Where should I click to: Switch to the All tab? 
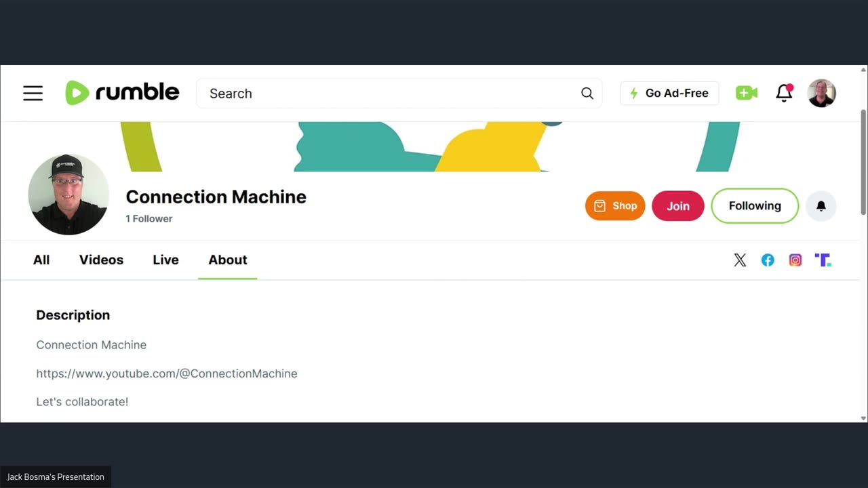(x=41, y=260)
